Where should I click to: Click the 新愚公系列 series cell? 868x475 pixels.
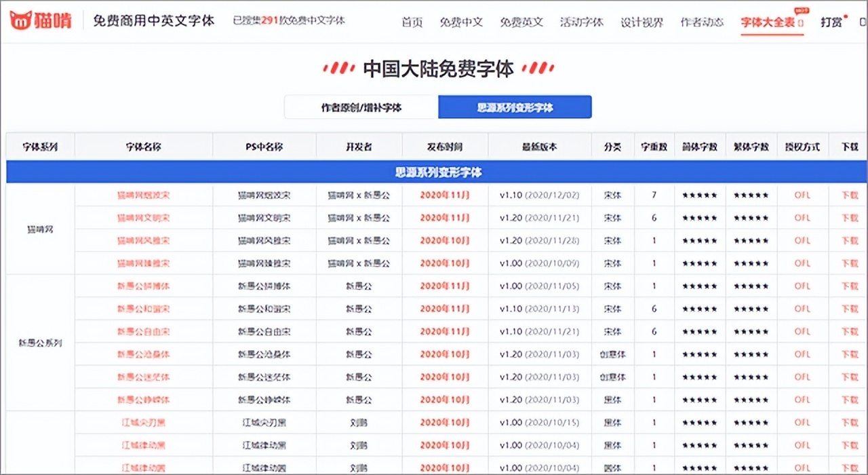tap(40, 343)
